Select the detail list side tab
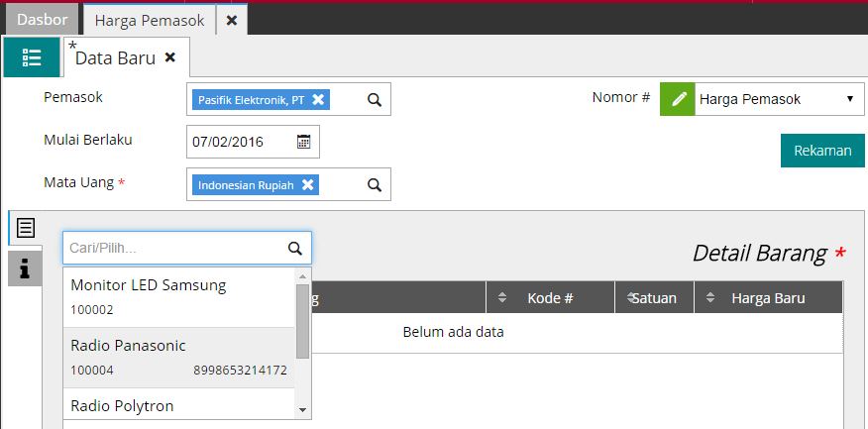The image size is (868, 429). click(25, 228)
